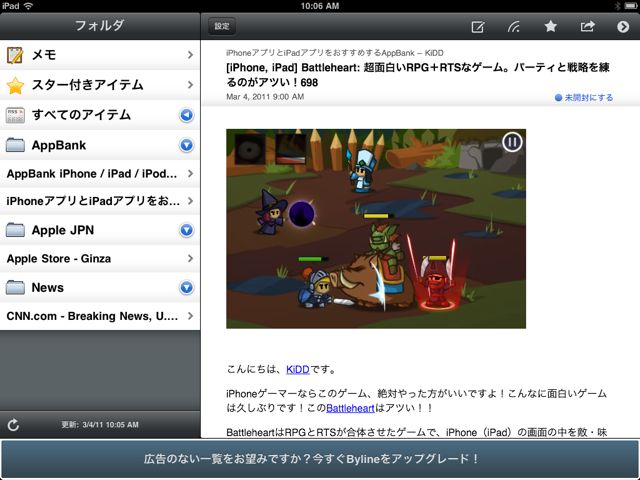Tap the compose note icon in toolbar
The image size is (640, 480).
478,27
